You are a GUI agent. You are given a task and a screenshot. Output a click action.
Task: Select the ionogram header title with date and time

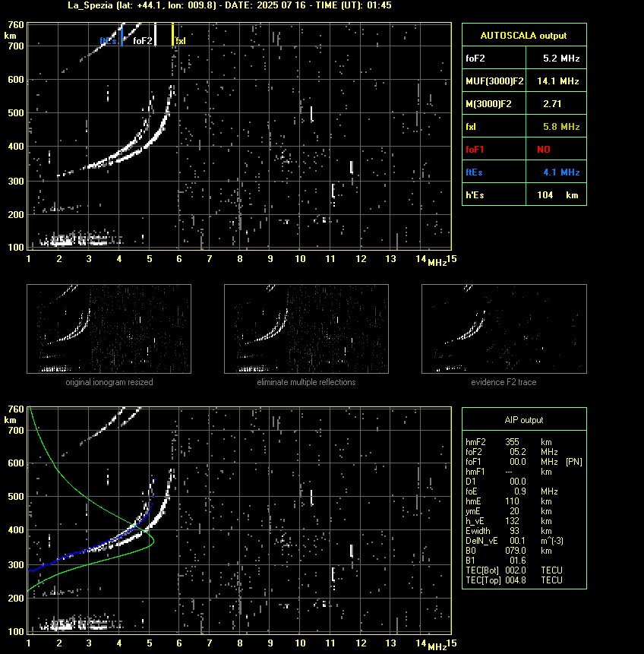pyautogui.click(x=229, y=5)
